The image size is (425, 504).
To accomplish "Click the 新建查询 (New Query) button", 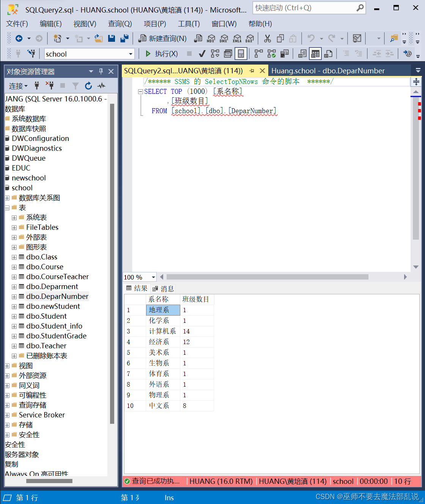I will point(162,38).
